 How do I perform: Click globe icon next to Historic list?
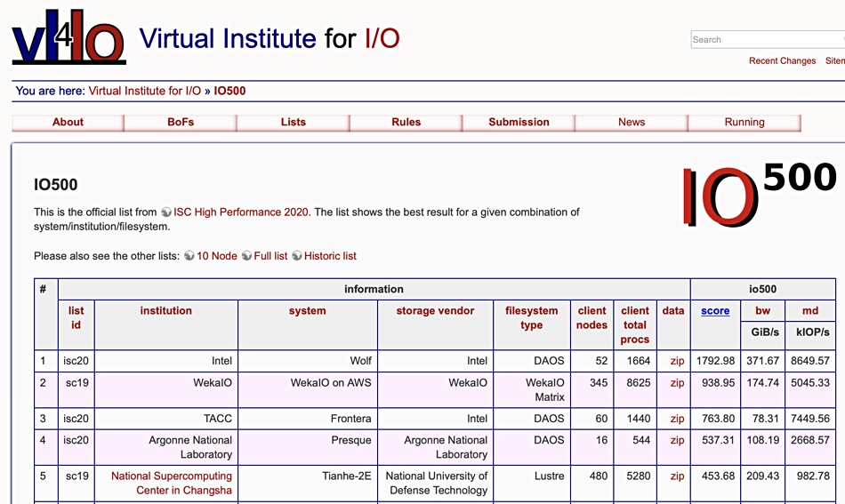pyautogui.click(x=296, y=256)
